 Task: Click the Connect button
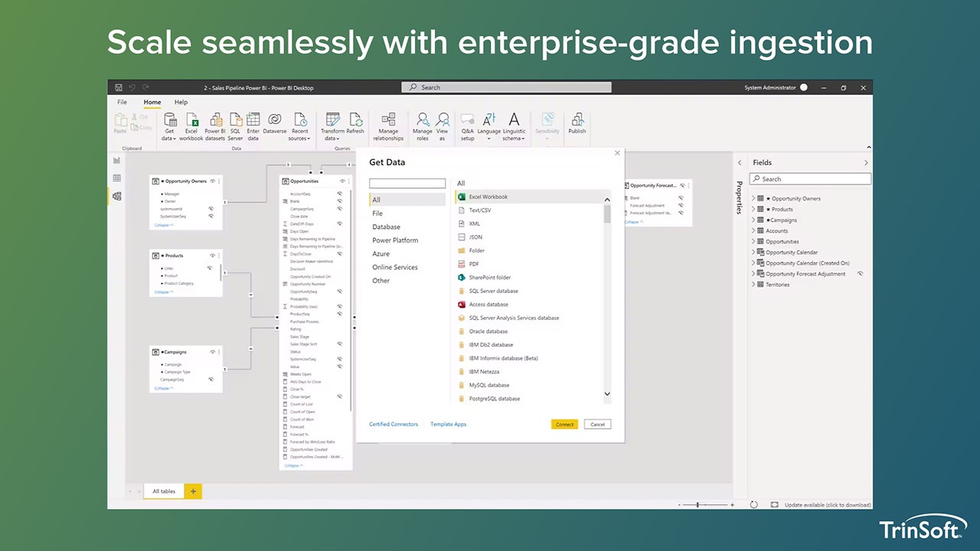(x=564, y=424)
